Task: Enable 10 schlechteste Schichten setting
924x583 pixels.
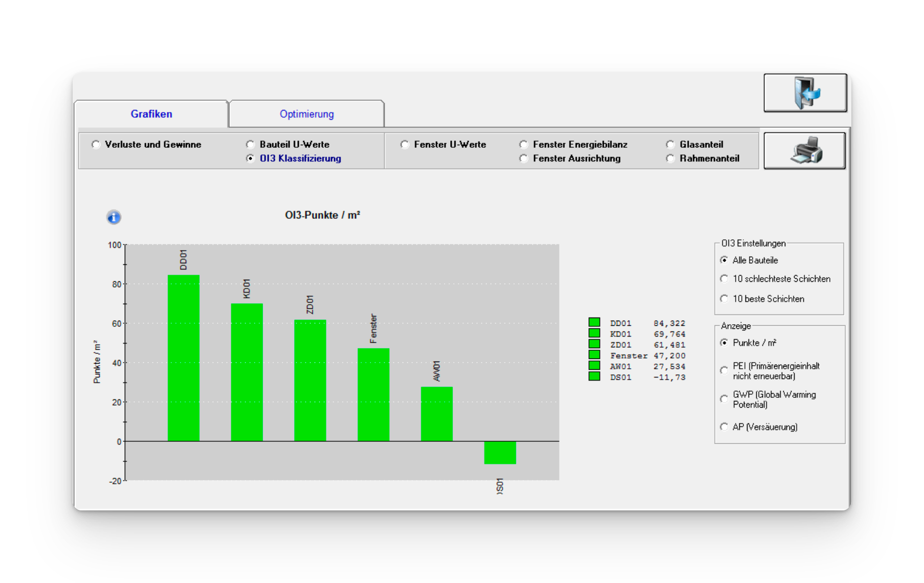Action: point(724,279)
